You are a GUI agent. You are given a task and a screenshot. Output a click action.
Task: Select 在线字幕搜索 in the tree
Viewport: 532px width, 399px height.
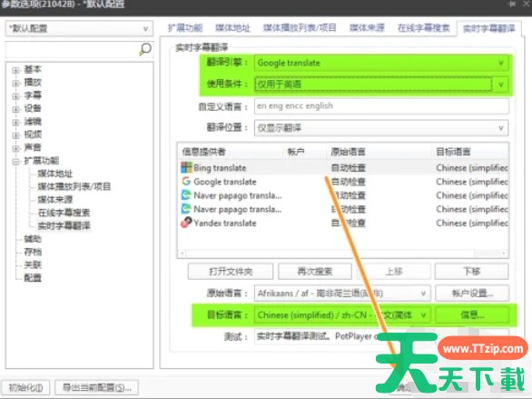(64, 213)
